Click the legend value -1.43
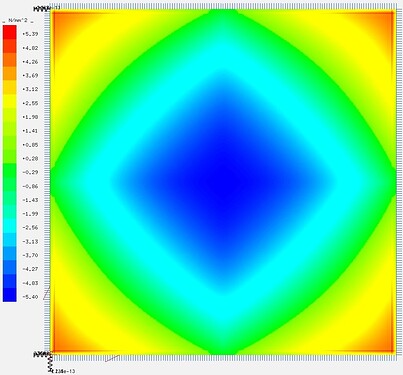403x375 pixels. coord(30,200)
